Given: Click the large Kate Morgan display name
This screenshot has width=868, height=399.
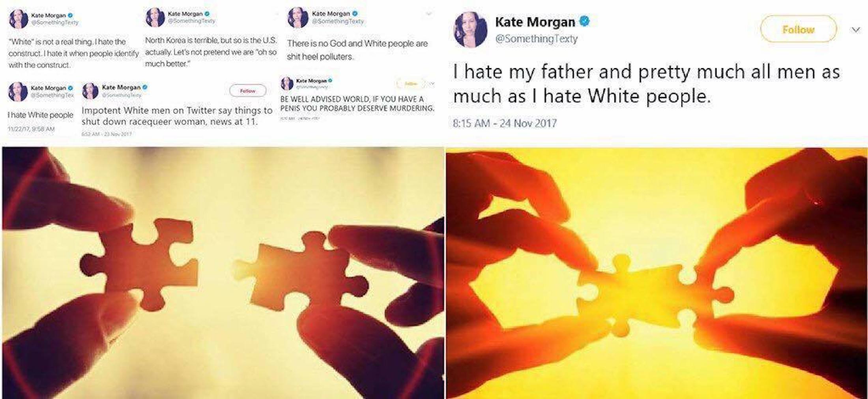Looking at the screenshot, I should tap(535, 22).
